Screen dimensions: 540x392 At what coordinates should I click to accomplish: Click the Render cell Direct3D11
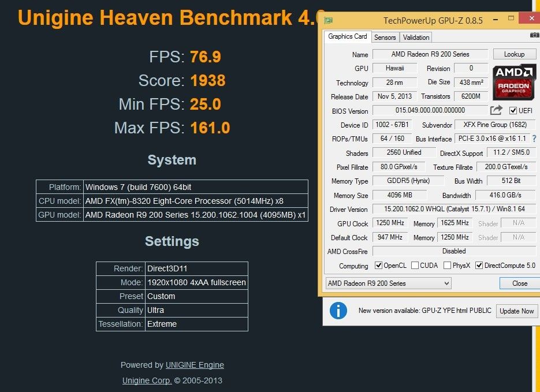pos(196,268)
